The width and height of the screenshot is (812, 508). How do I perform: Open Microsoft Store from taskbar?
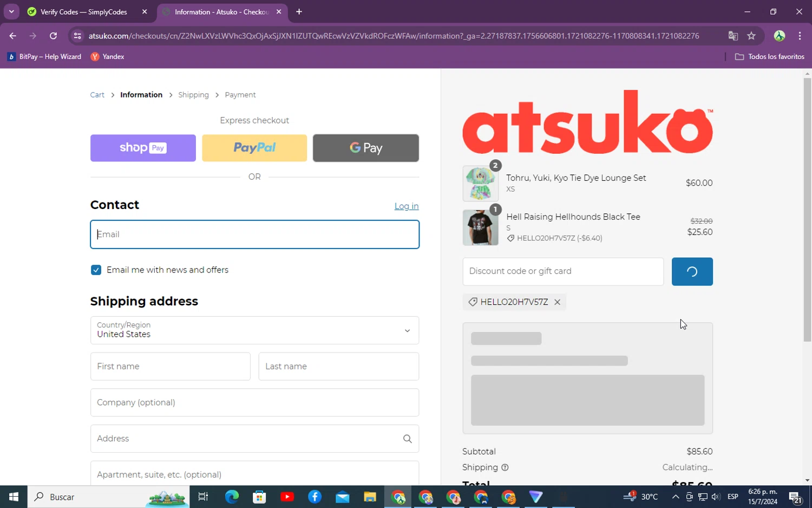pyautogui.click(x=259, y=497)
